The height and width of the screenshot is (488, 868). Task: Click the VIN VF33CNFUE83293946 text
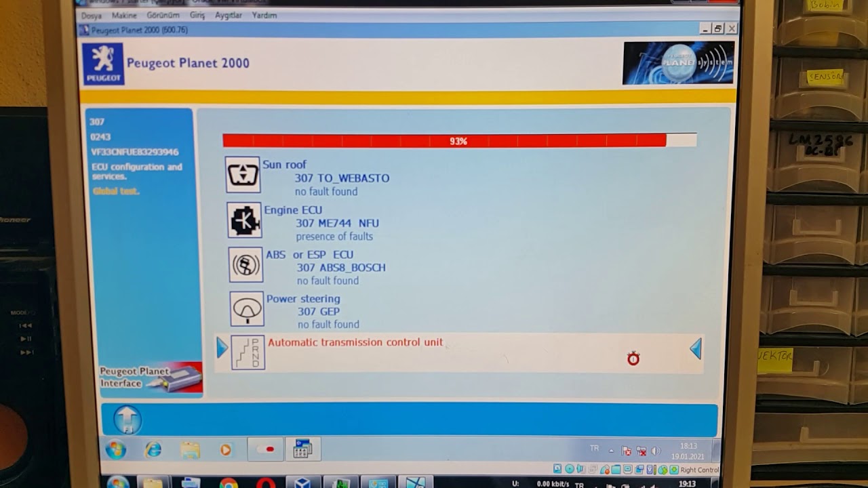pyautogui.click(x=135, y=152)
